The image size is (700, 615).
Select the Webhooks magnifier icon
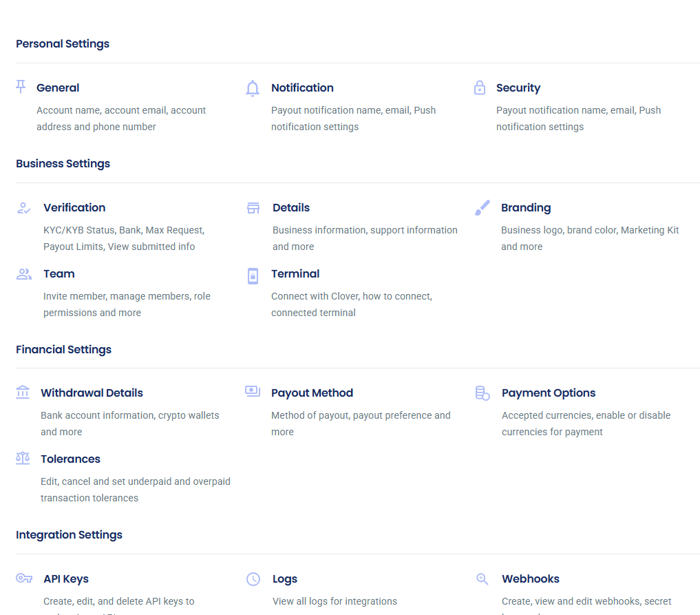[482, 579]
